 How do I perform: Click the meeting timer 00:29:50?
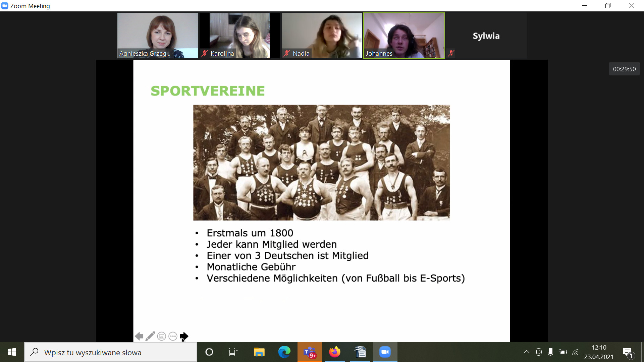tap(624, 69)
